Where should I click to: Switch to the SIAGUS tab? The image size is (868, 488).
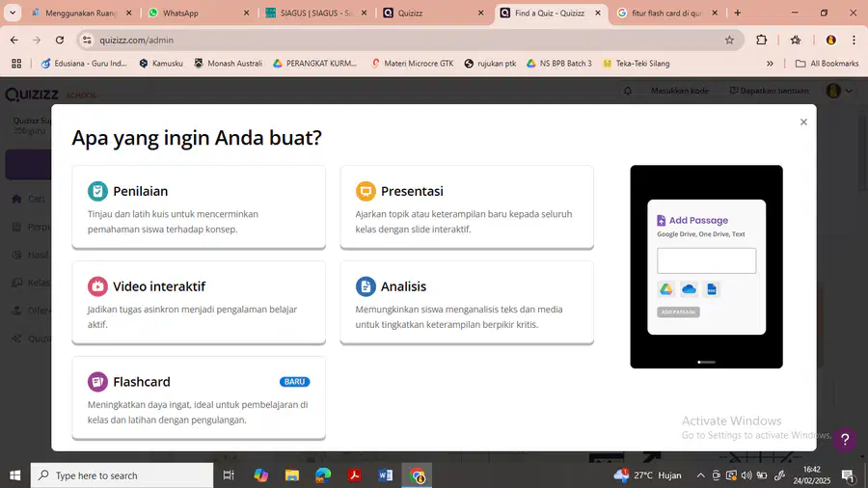[316, 13]
